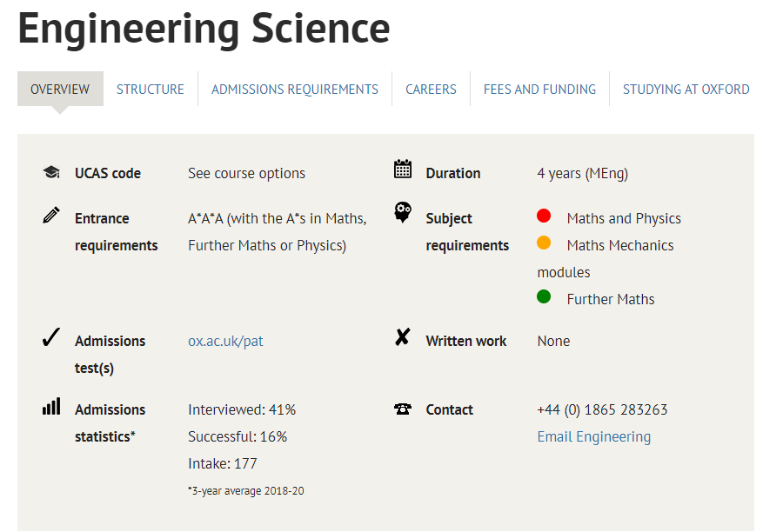Click the checkmark icon next to Admissions test(s)
Screen dimensions: 783x532
click(51, 337)
